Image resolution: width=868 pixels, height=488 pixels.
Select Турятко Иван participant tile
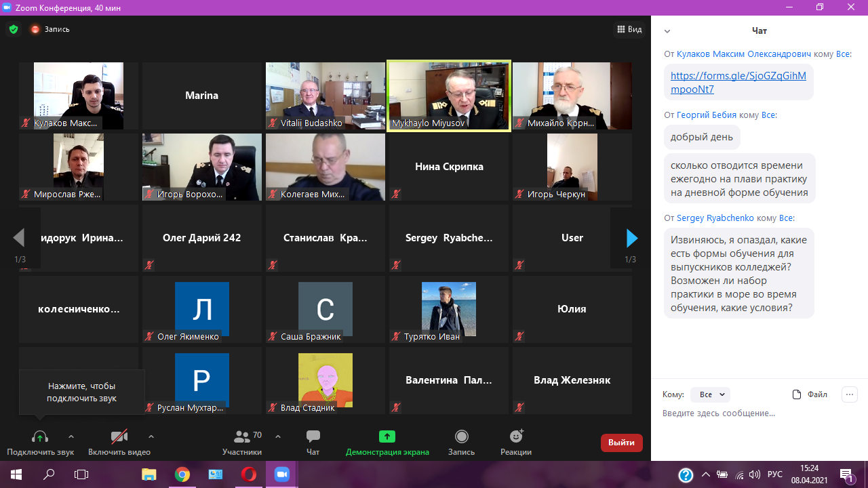[449, 309]
